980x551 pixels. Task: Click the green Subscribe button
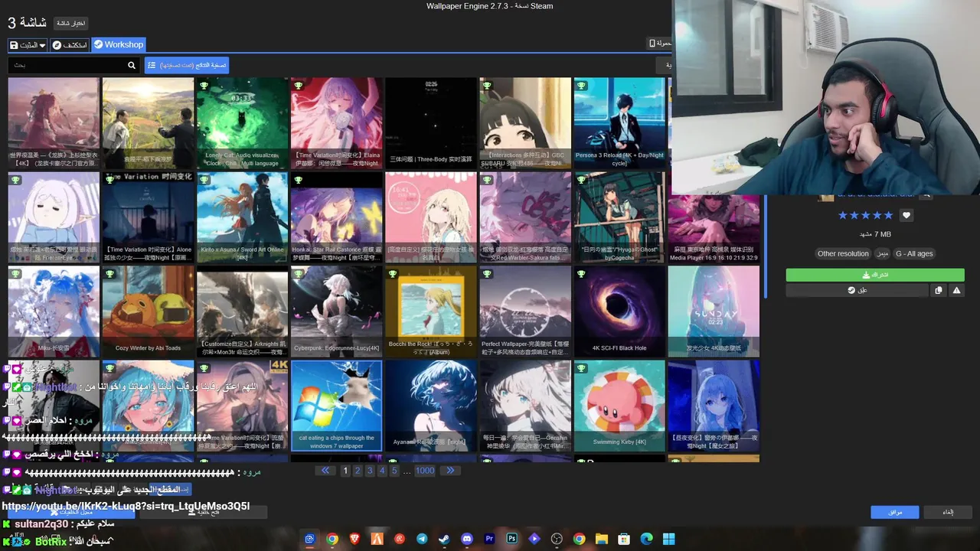(874, 275)
